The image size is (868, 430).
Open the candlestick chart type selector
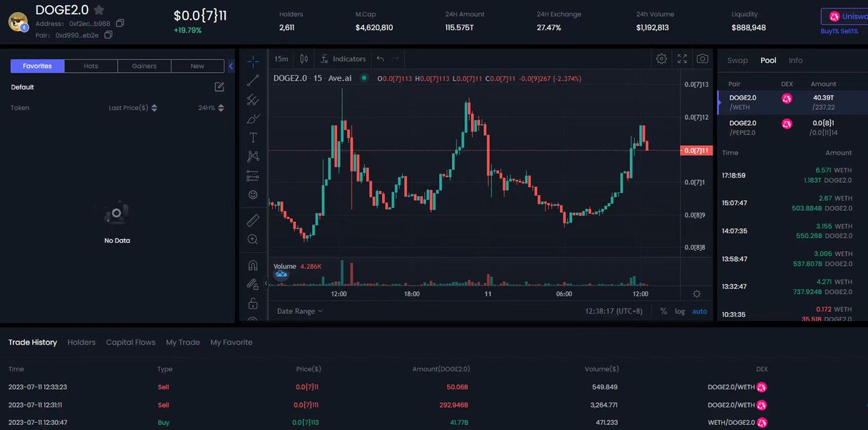point(304,59)
